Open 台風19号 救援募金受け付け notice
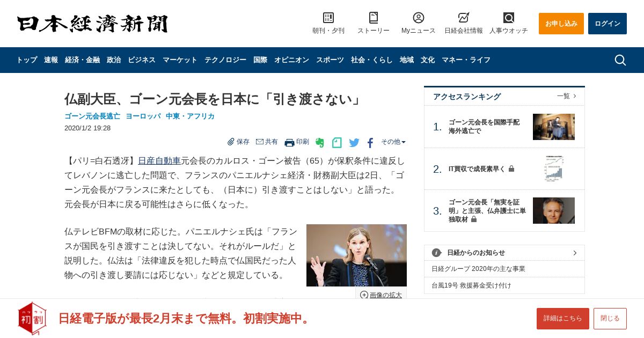Viewport: 644px width, 338px height. (x=471, y=285)
